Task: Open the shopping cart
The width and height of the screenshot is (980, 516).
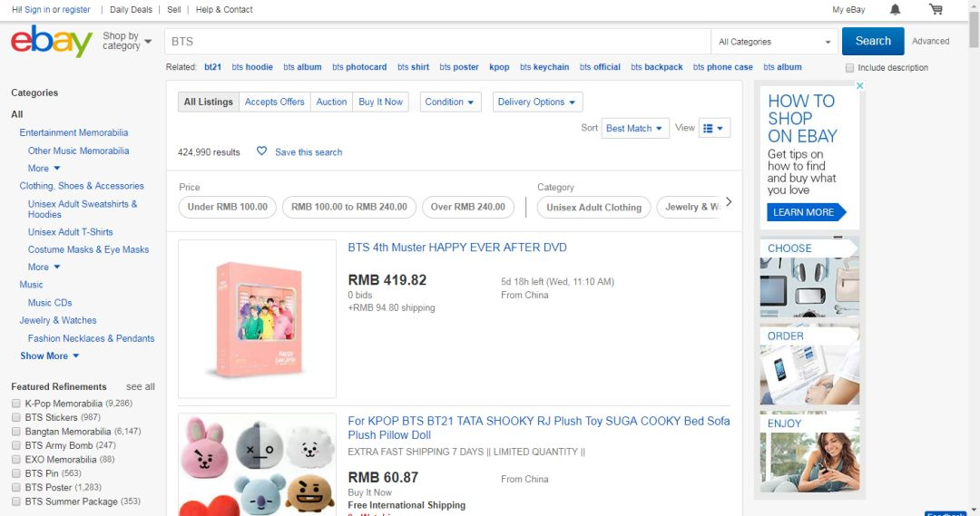Action: 936,10
